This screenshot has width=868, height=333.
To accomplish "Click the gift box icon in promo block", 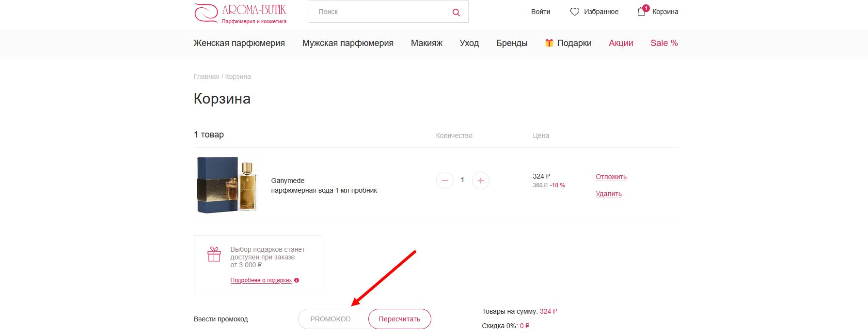I will pyautogui.click(x=214, y=254).
